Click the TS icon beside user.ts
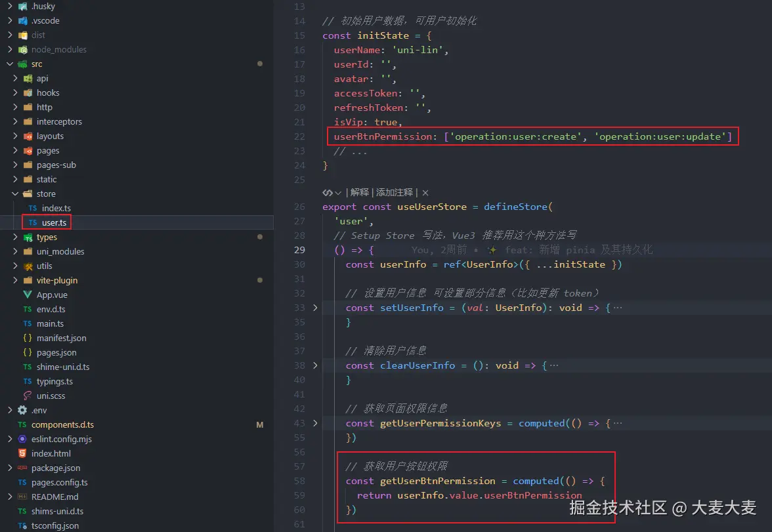 tap(33, 222)
